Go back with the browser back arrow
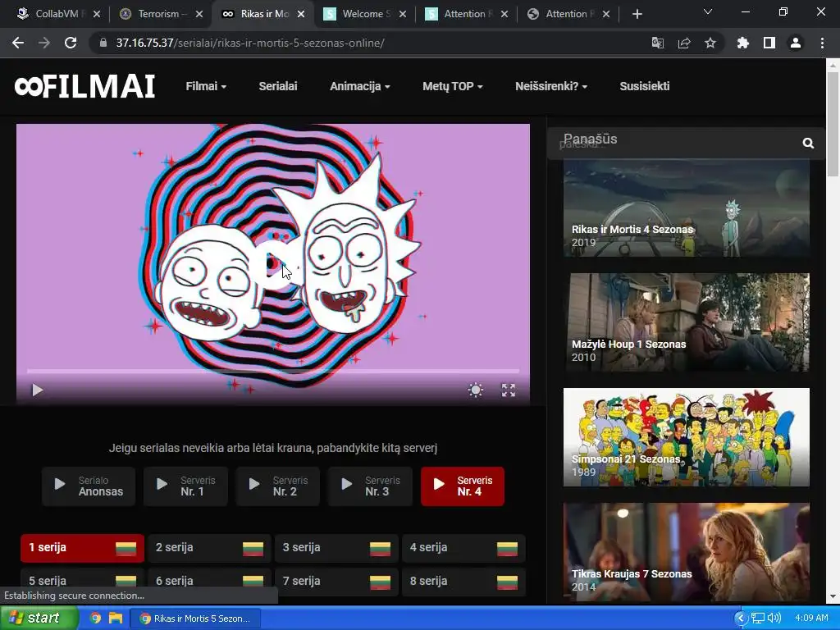840x630 pixels. [18, 43]
